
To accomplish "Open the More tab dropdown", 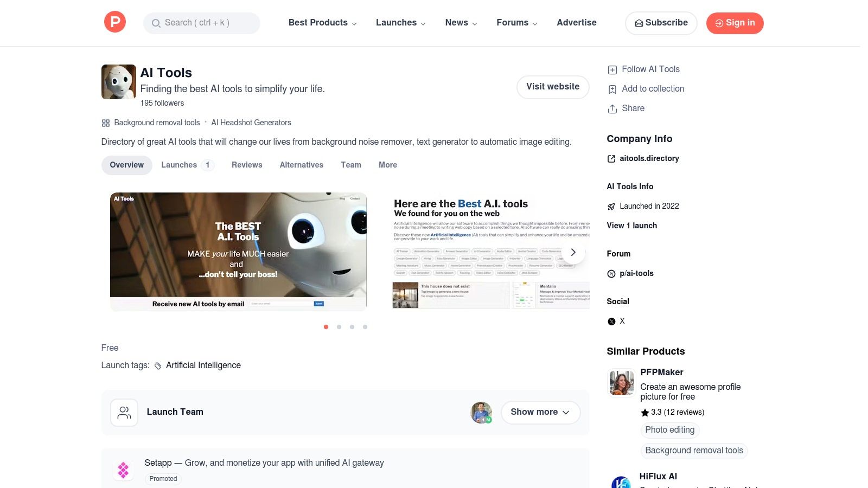I will [x=388, y=165].
